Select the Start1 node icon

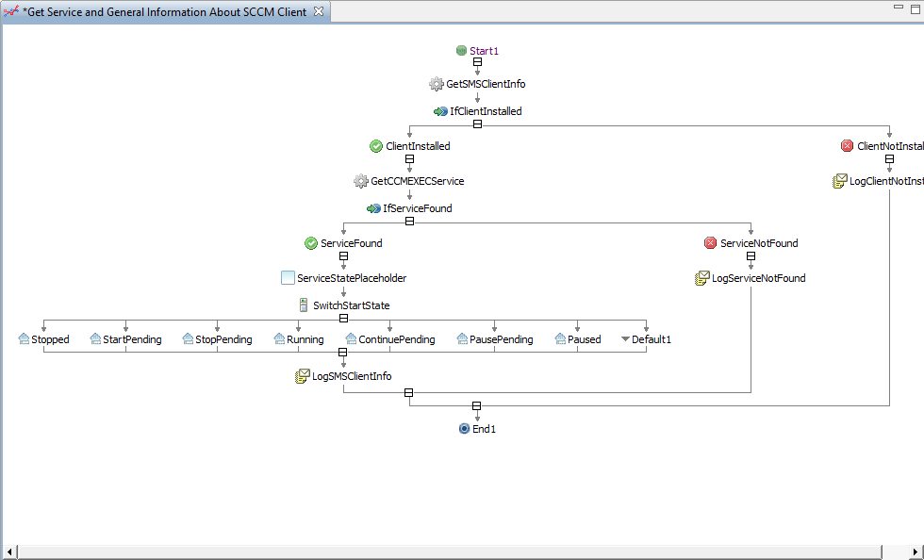461,51
